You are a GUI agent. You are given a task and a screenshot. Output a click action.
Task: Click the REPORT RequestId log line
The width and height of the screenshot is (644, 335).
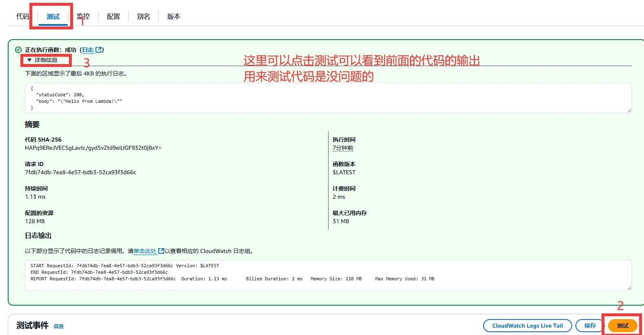pos(232,279)
